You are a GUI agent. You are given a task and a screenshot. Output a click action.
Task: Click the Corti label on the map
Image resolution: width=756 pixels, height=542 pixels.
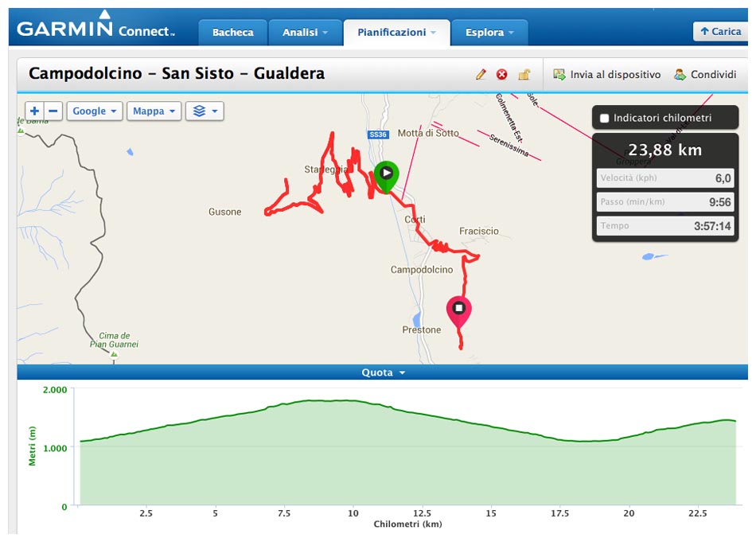click(x=415, y=220)
